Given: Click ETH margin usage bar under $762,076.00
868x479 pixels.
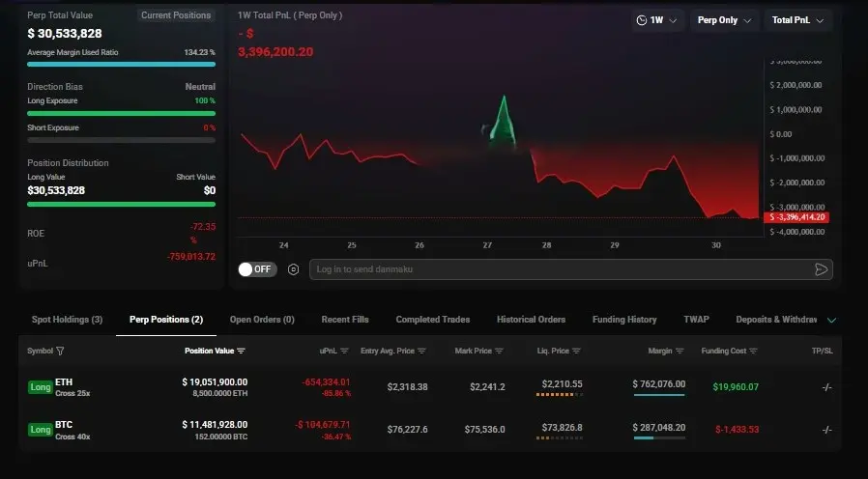Looking at the screenshot, I should [x=659, y=395].
